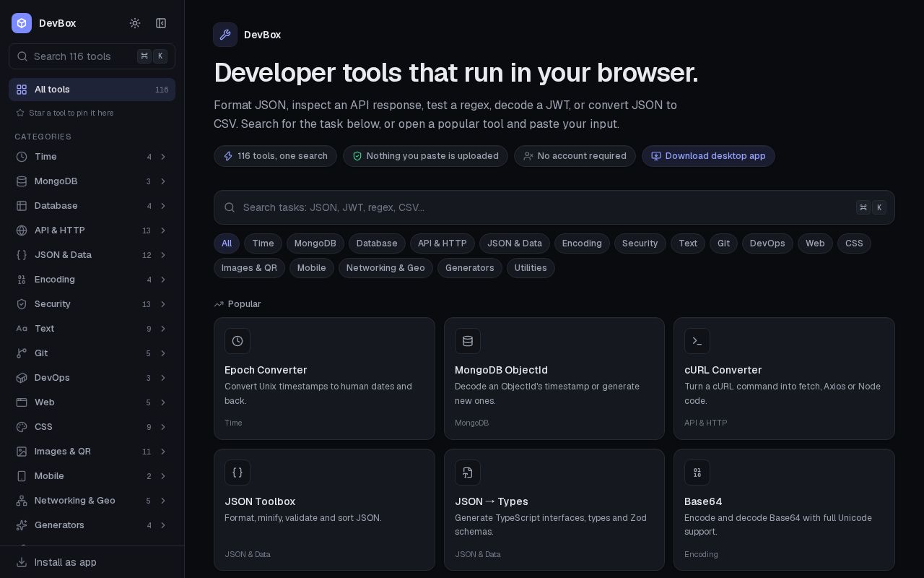
Task: Expand the Text category chevron
Action: point(163,329)
